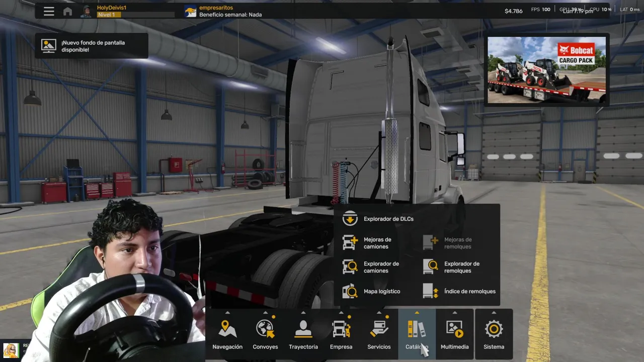Image resolution: width=644 pixels, height=362 pixels.
Task: Open Explorador de DLCs
Action: (x=378, y=219)
